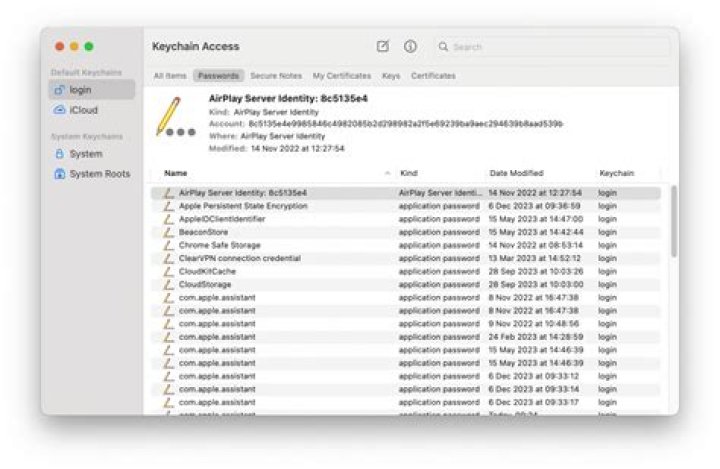The image size is (720, 469).
Task: Select the AirPlay Server Identity: 8c5135e4 row
Action: point(406,193)
